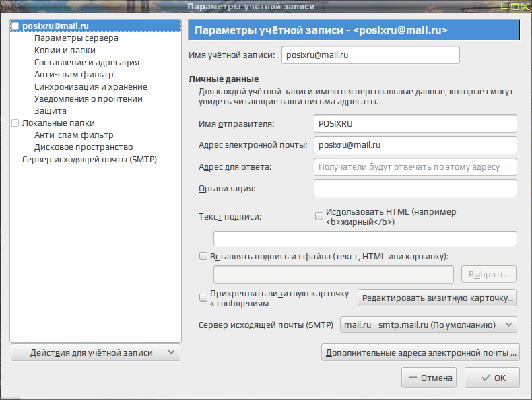The width and height of the screenshot is (532, 400).
Task: Maximize the account settings window
Action: (515, 7)
